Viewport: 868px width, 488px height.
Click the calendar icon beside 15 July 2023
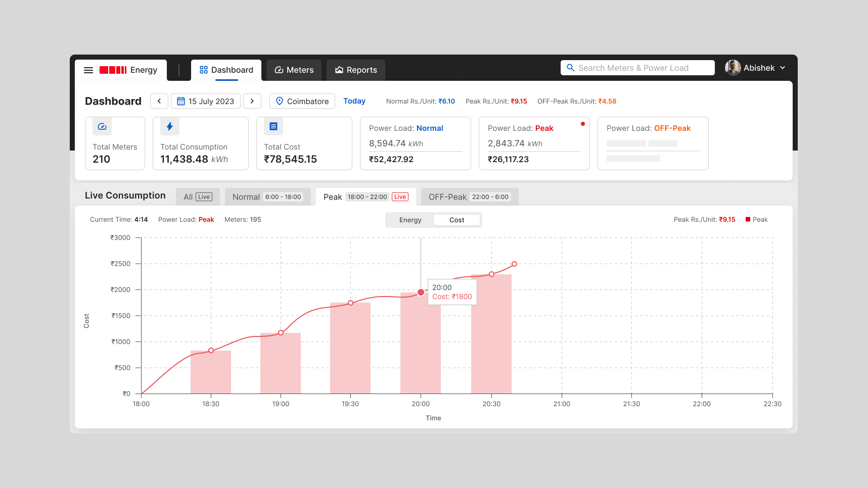(181, 102)
